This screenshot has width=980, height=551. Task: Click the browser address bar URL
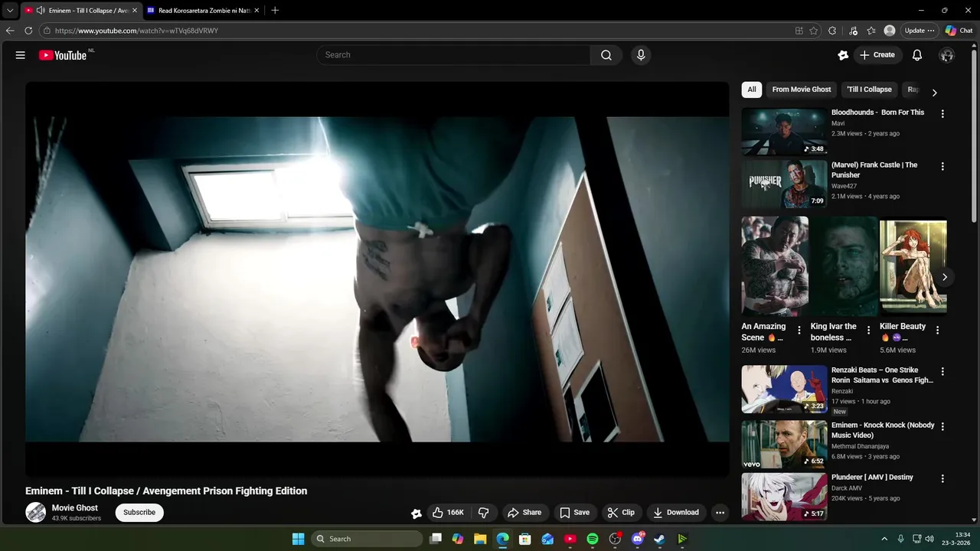click(136, 31)
